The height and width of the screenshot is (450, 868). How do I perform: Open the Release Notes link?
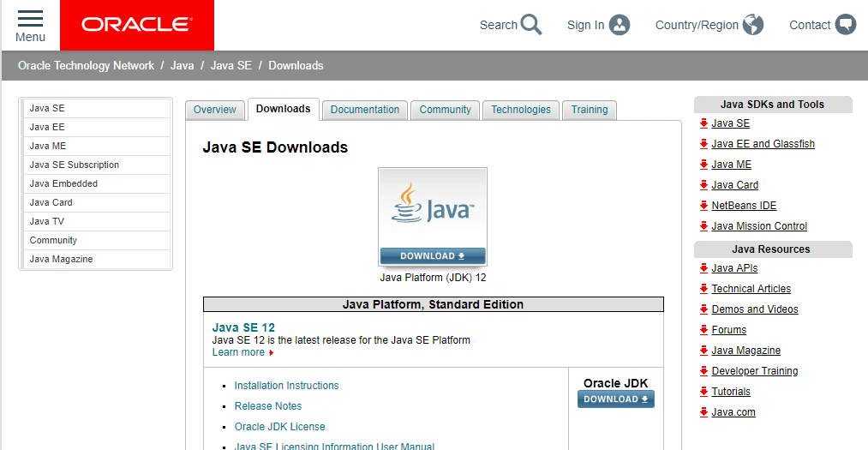pos(268,405)
